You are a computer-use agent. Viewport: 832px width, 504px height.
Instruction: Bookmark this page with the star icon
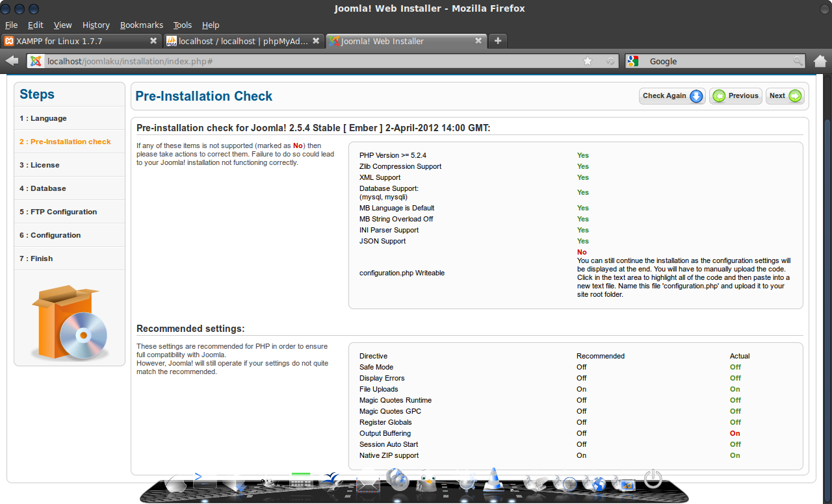pos(588,61)
